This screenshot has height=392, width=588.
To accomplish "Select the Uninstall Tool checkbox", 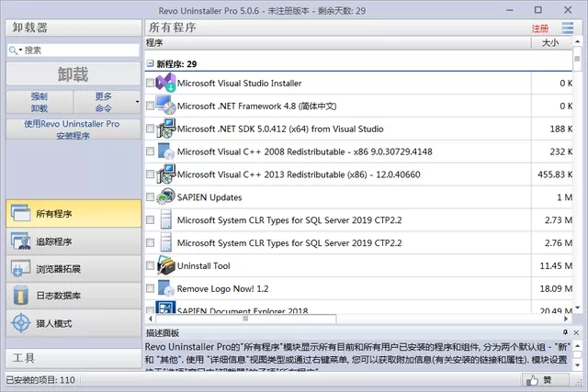I will 150,265.
